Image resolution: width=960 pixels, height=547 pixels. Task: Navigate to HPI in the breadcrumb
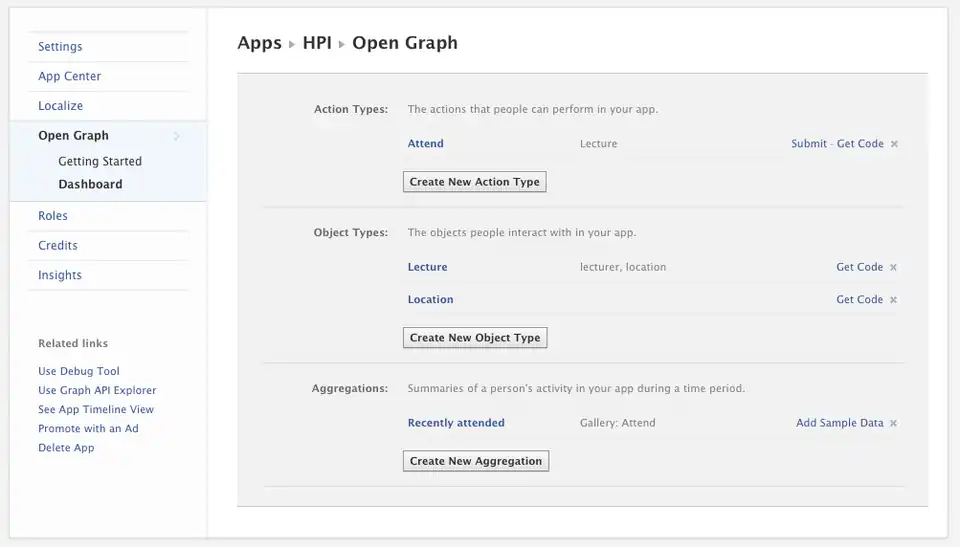tap(317, 43)
